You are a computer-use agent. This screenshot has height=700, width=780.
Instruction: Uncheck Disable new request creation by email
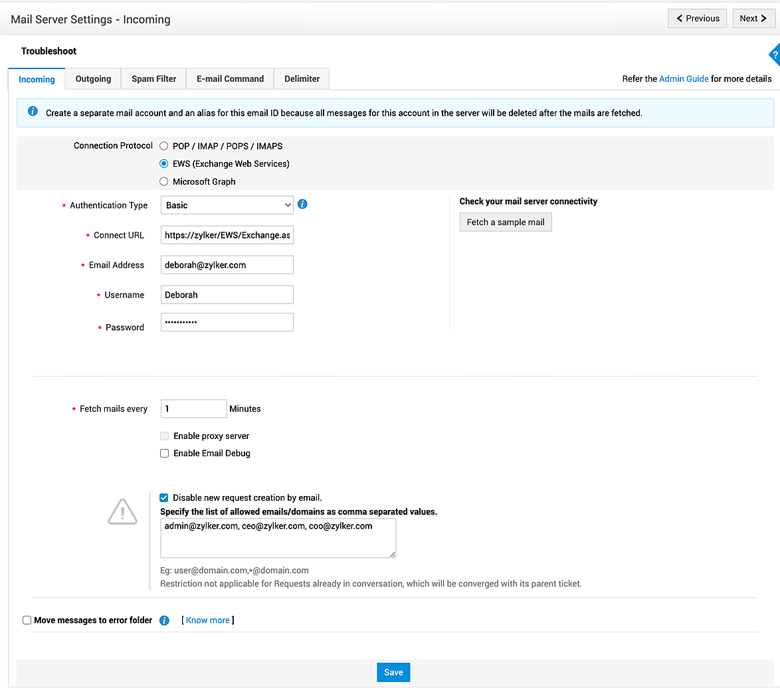[x=164, y=497]
